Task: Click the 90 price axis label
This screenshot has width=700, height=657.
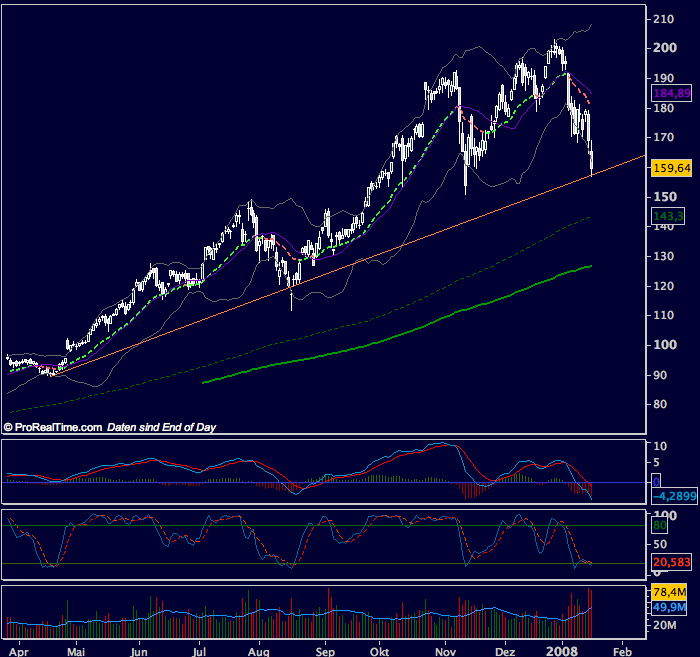Action: [660, 375]
